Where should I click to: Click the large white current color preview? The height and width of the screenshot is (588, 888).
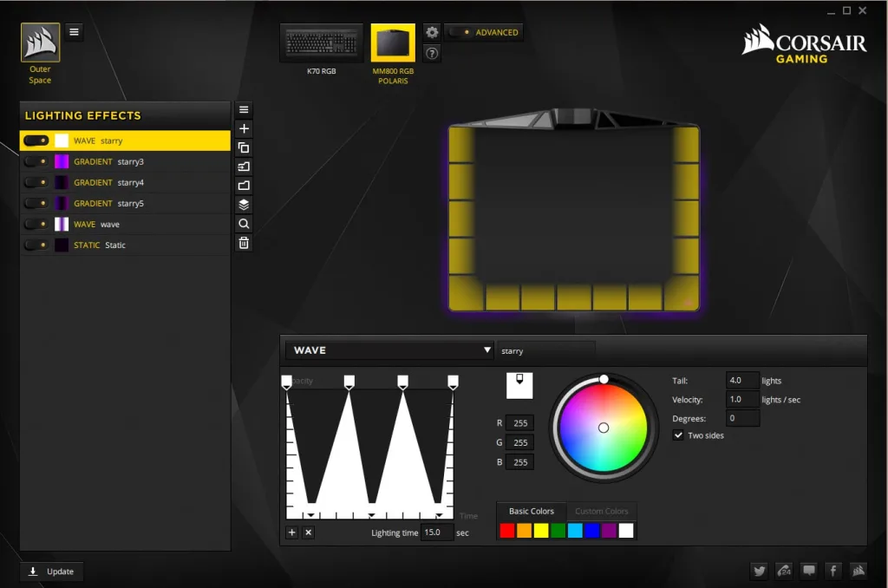pos(519,386)
